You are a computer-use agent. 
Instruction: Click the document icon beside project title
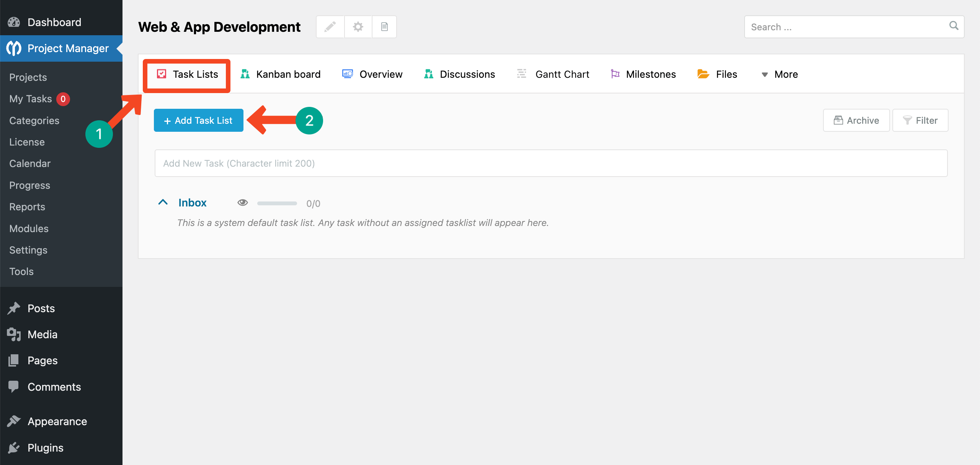[x=384, y=27]
